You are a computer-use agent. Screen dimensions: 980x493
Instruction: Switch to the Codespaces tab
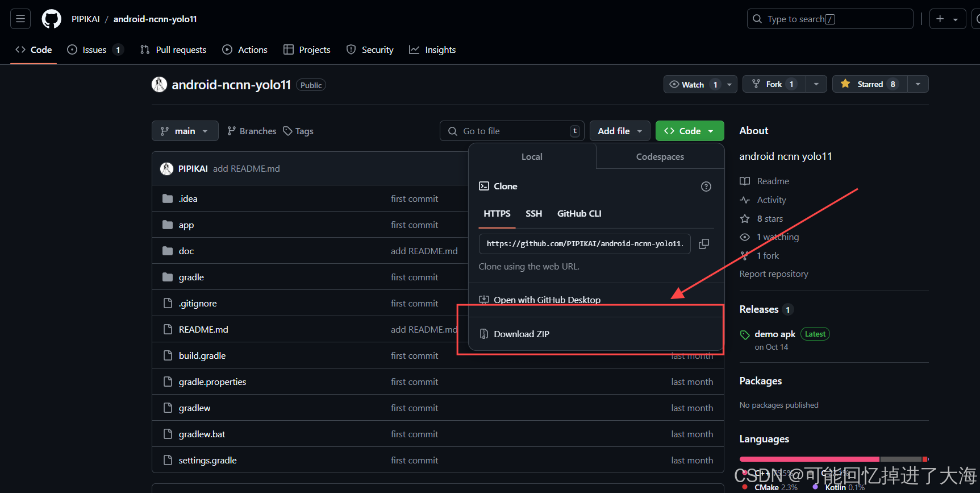pos(660,156)
